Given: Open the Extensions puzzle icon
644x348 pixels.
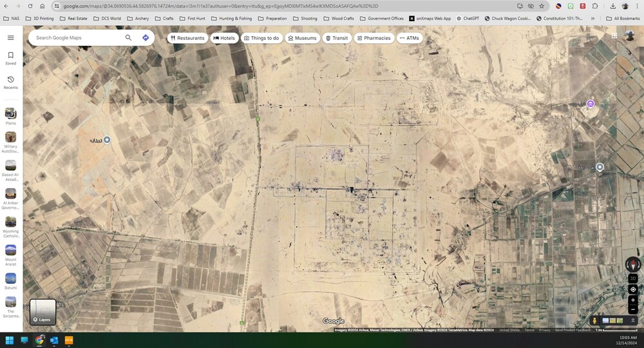Looking at the screenshot, I should (595, 6).
